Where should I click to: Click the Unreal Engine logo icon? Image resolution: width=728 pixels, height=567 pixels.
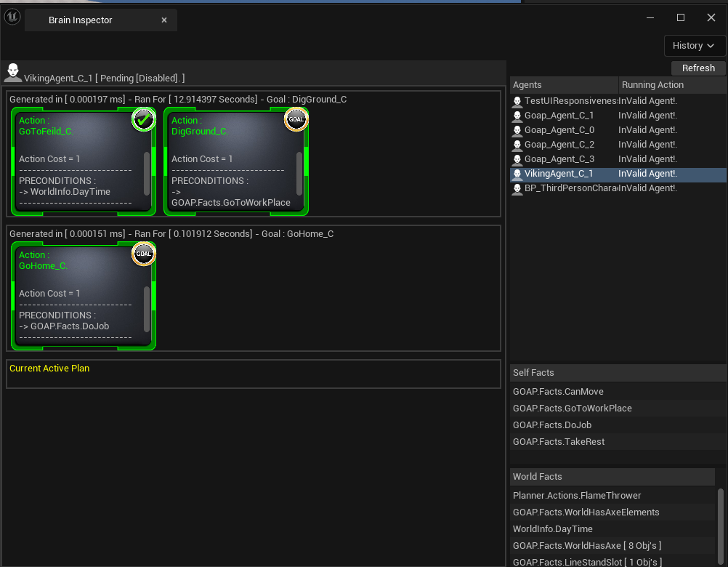tap(12, 17)
